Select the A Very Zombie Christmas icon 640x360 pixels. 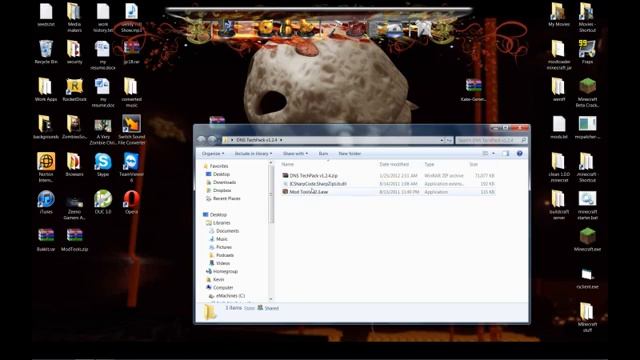pos(103,132)
